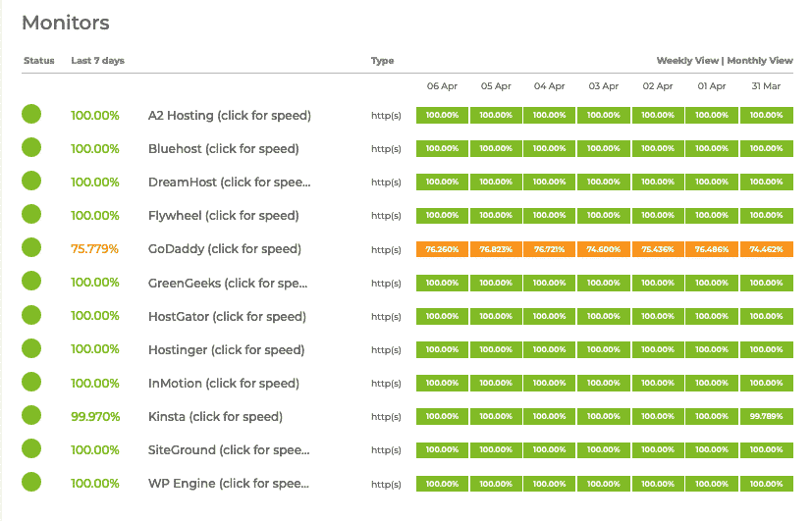Click the GoDaddy status indicator circle
The image size is (812, 521).
click(x=31, y=248)
